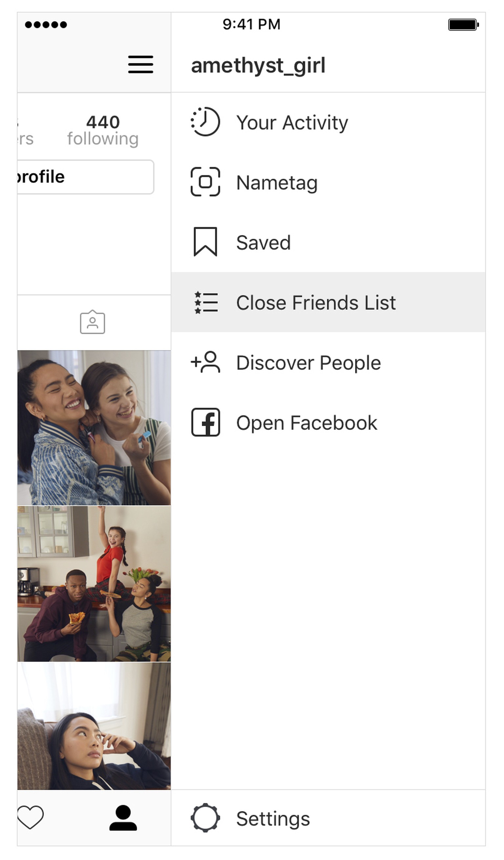This screenshot has height=860, width=504.
Task: Tap the amethyst_girl username header
Action: tap(258, 66)
